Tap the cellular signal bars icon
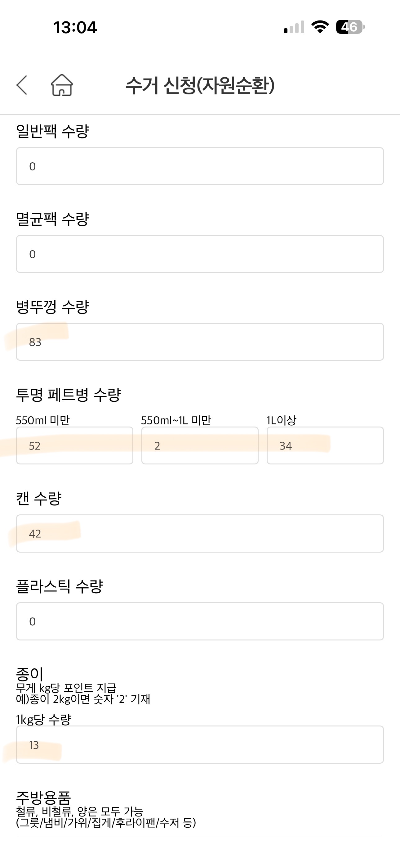 point(294,27)
